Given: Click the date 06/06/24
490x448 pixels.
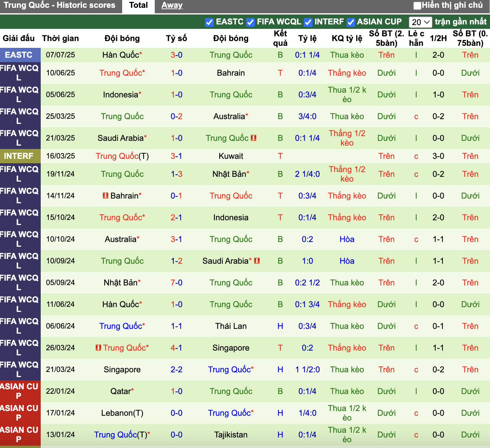Looking at the screenshot, I should tap(60, 326).
